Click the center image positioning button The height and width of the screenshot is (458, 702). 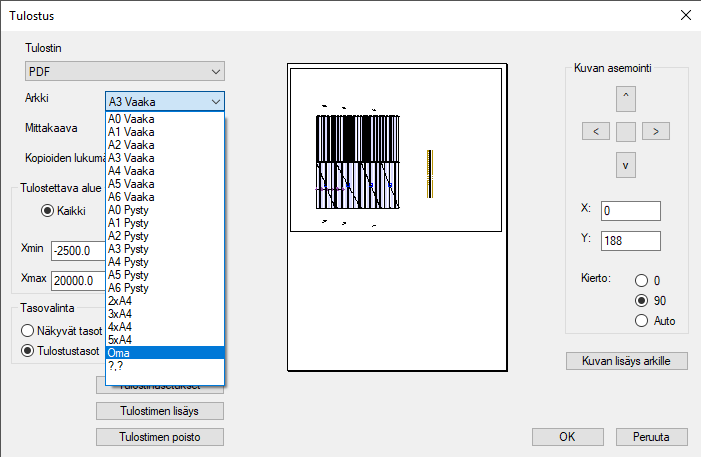(x=625, y=131)
